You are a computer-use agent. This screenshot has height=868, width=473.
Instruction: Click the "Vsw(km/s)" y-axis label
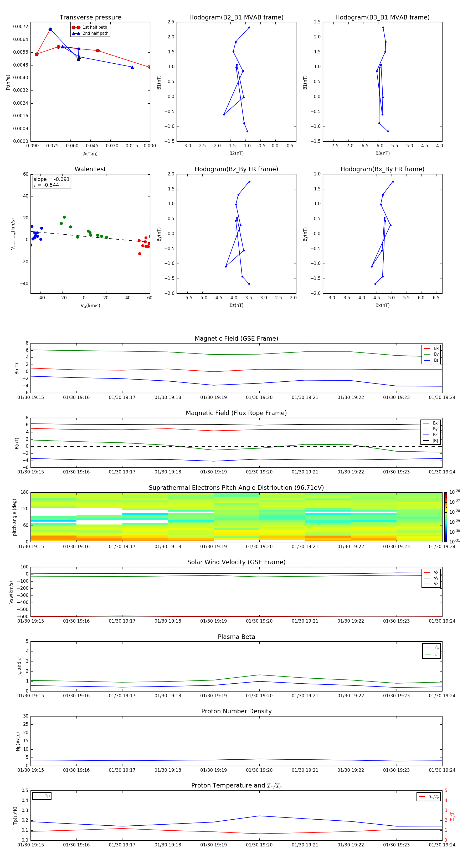(11, 592)
